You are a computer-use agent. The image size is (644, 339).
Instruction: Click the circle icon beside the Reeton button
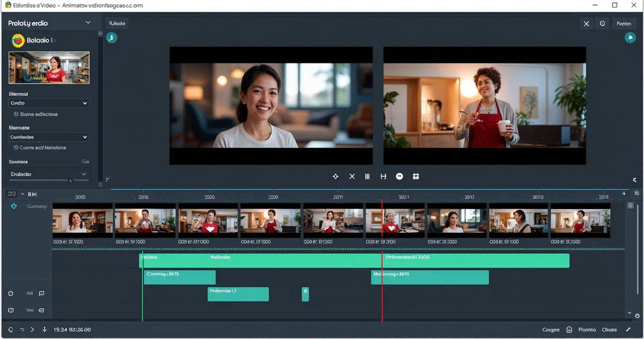point(603,24)
